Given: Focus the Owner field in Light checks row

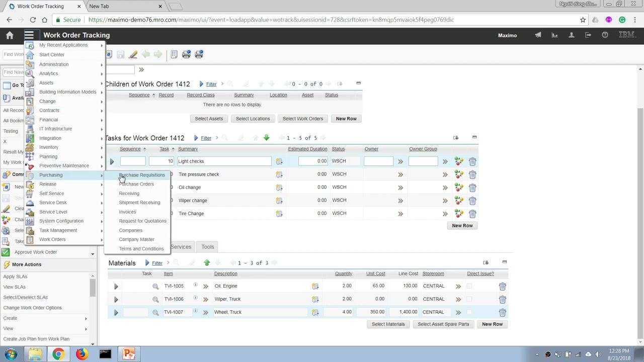Looking at the screenshot, I should pyautogui.click(x=378, y=161).
